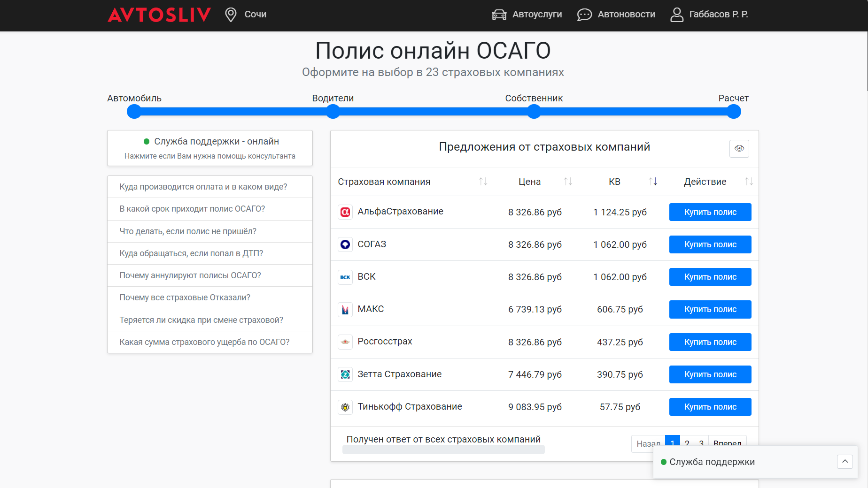Click the ВСК logo icon

click(x=345, y=277)
